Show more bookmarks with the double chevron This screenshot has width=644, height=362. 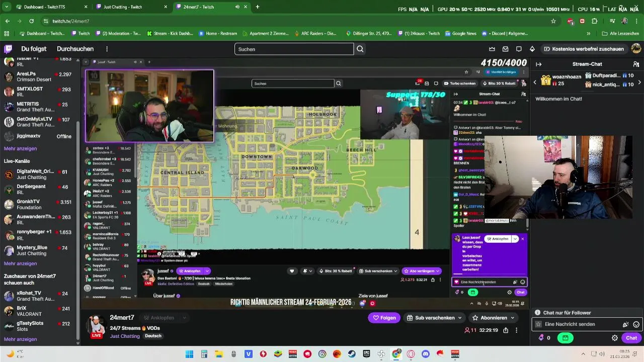589,34
